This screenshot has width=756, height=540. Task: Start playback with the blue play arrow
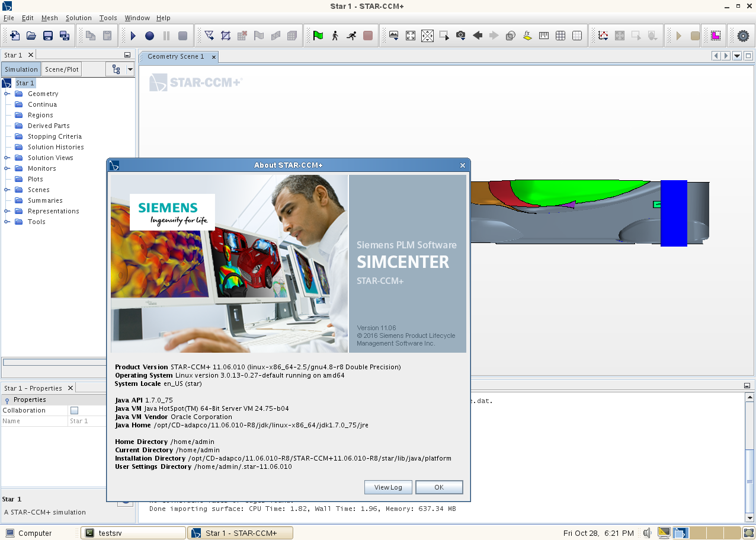(x=133, y=36)
